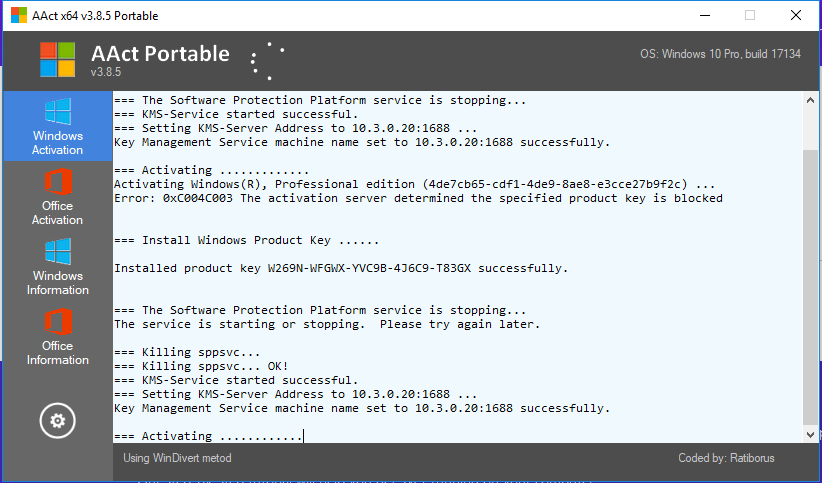This screenshot has width=822, height=483.
Task: Click the OS build info in the header
Action: 720,54
